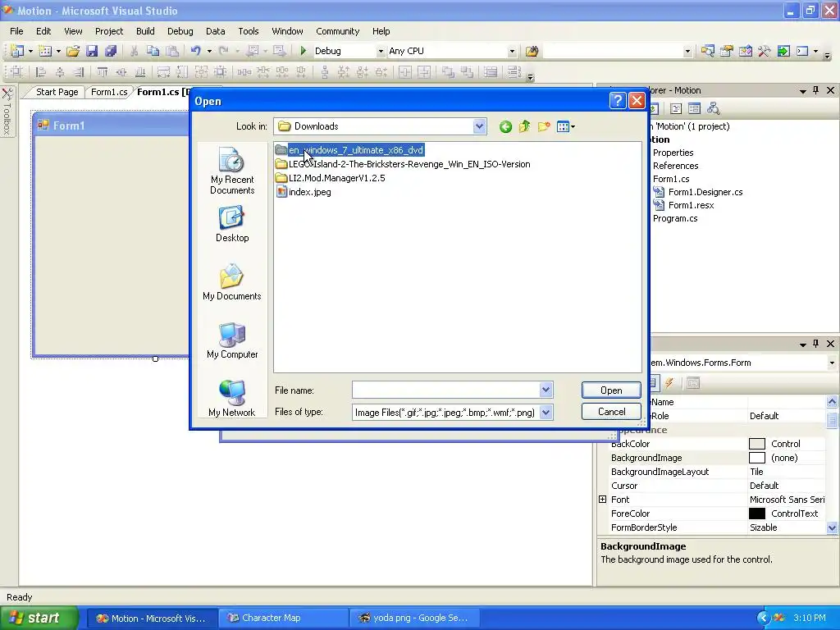This screenshot has height=630, width=840.
Task: Click Align to Grid layout icon
Action: [x=16, y=72]
